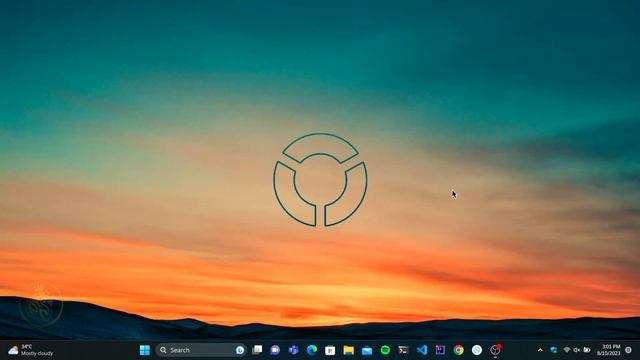Open the Mail app
The width and height of the screenshot is (640, 360).
(x=367, y=350)
